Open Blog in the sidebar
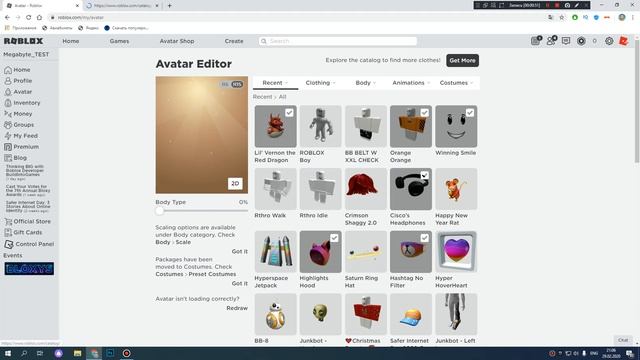 pyautogui.click(x=16, y=158)
